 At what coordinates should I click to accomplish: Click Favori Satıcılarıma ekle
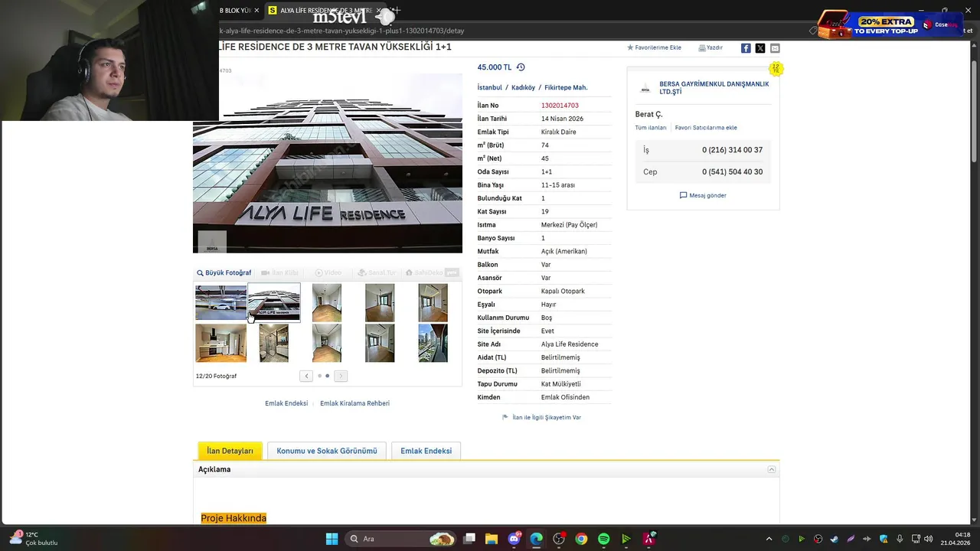coord(706,128)
